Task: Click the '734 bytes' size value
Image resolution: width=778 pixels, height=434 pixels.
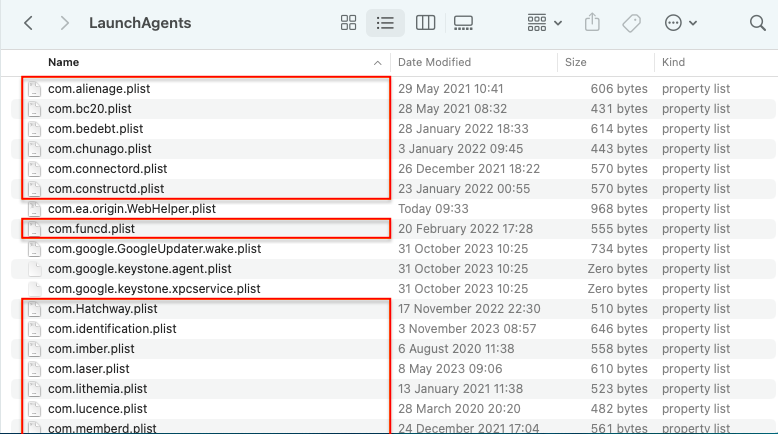Action: click(x=619, y=249)
